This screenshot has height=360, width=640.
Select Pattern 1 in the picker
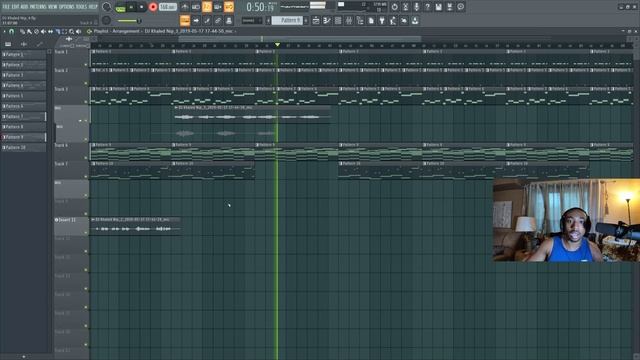(x=24, y=54)
